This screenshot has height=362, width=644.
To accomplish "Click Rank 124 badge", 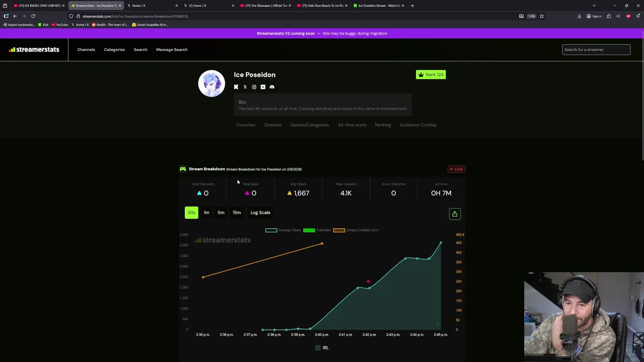I will click(x=431, y=74).
